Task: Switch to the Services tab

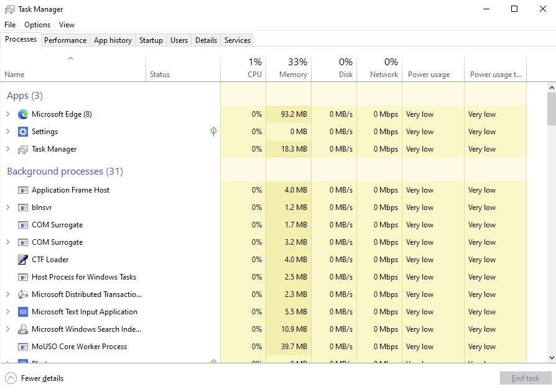Action: pos(238,40)
